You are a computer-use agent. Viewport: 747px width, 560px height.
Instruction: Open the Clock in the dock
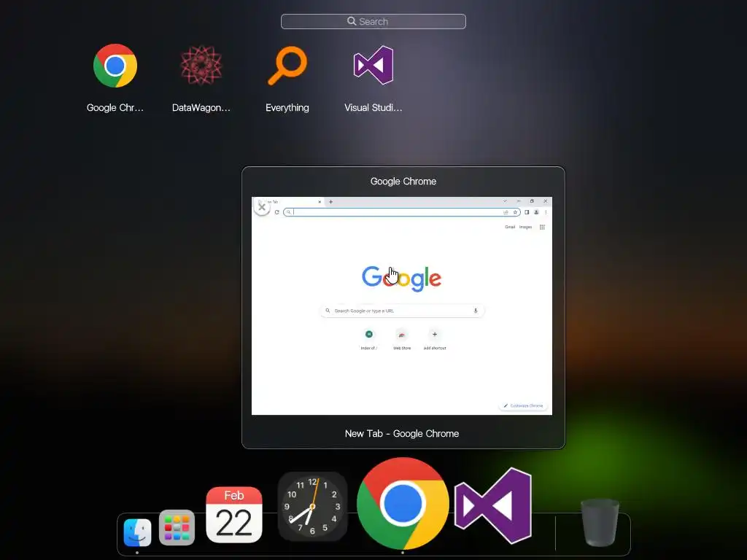point(312,507)
